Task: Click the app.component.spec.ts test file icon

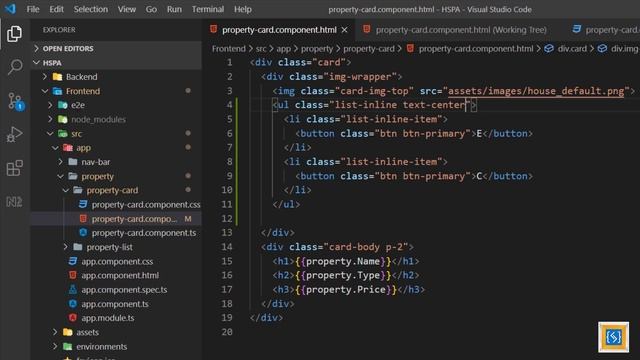Action: 73,289
